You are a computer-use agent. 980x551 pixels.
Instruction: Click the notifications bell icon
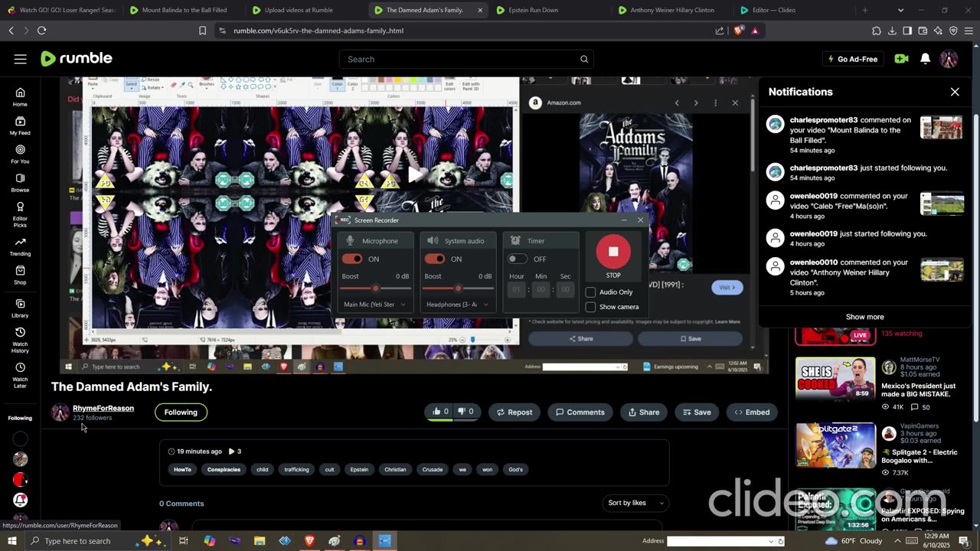coord(925,59)
